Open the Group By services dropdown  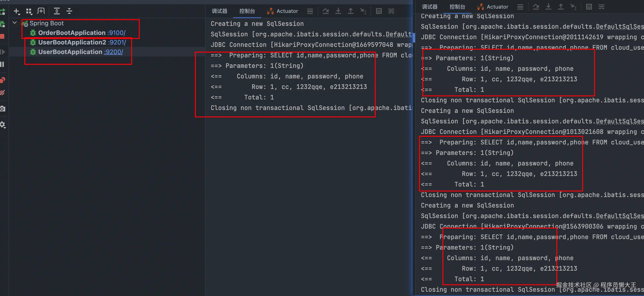29,11
